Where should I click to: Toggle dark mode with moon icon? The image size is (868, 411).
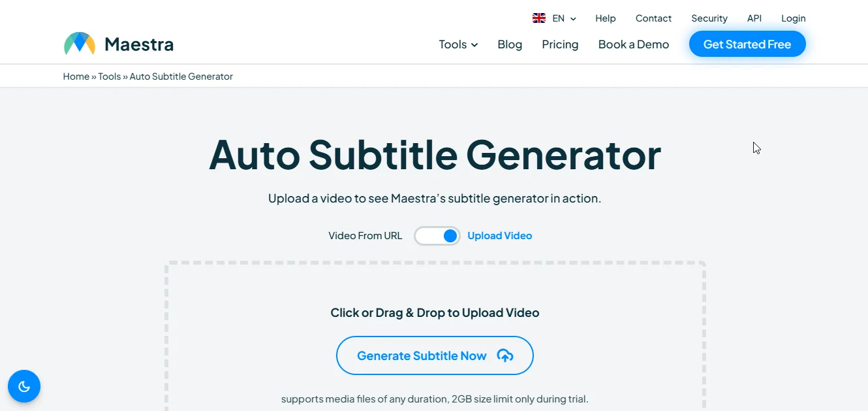[24, 386]
